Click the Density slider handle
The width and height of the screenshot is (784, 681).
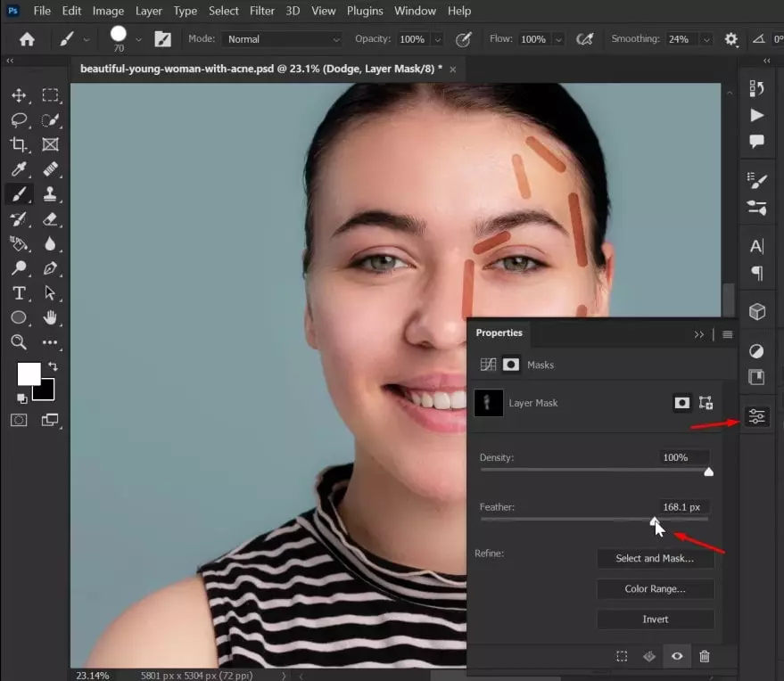point(708,472)
